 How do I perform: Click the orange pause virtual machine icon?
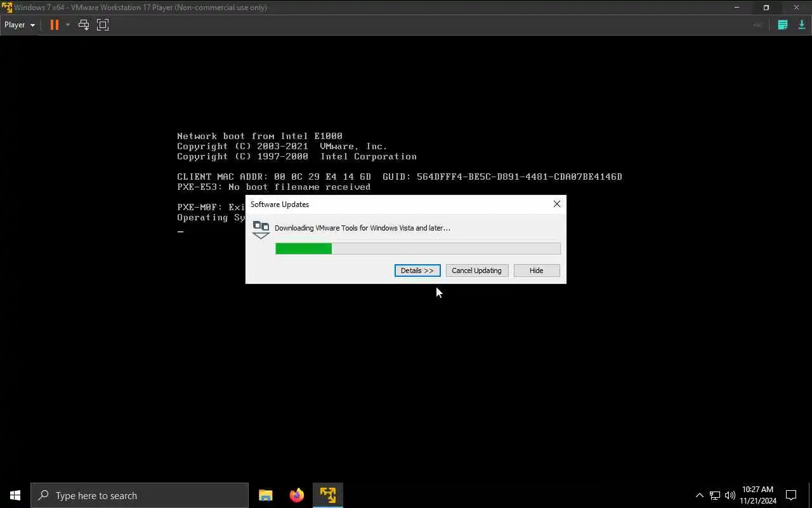click(55, 25)
